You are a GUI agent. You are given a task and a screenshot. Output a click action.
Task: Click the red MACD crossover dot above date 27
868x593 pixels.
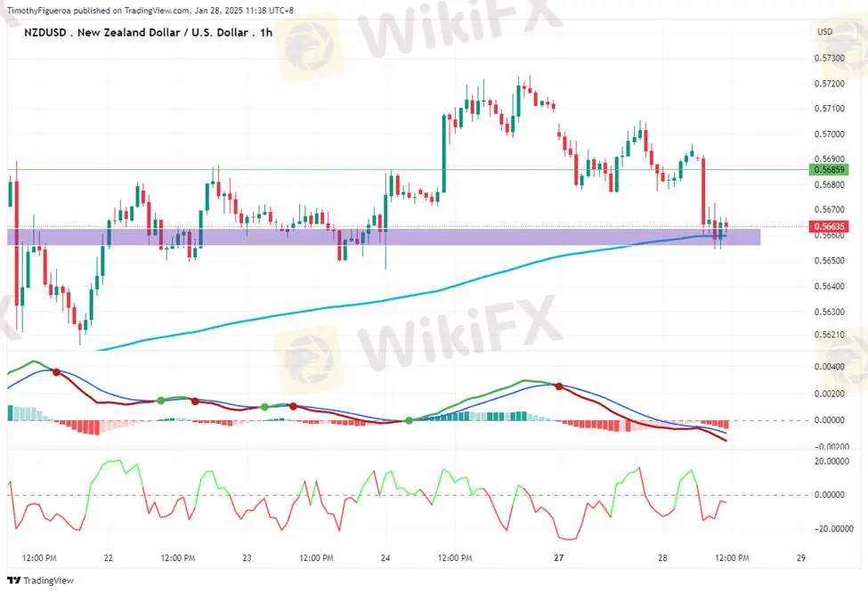click(x=559, y=386)
